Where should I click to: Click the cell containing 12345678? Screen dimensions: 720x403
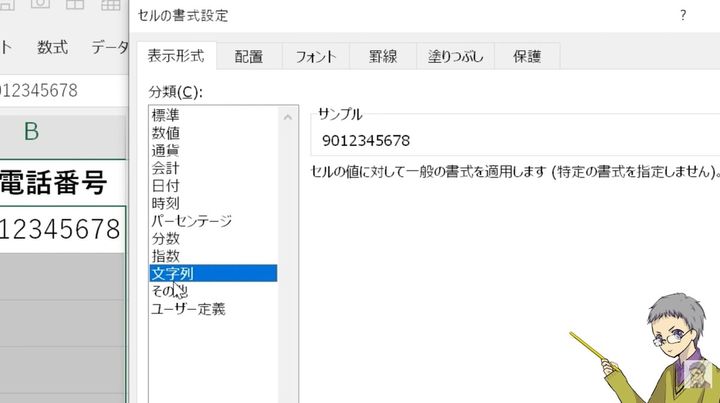point(62,229)
